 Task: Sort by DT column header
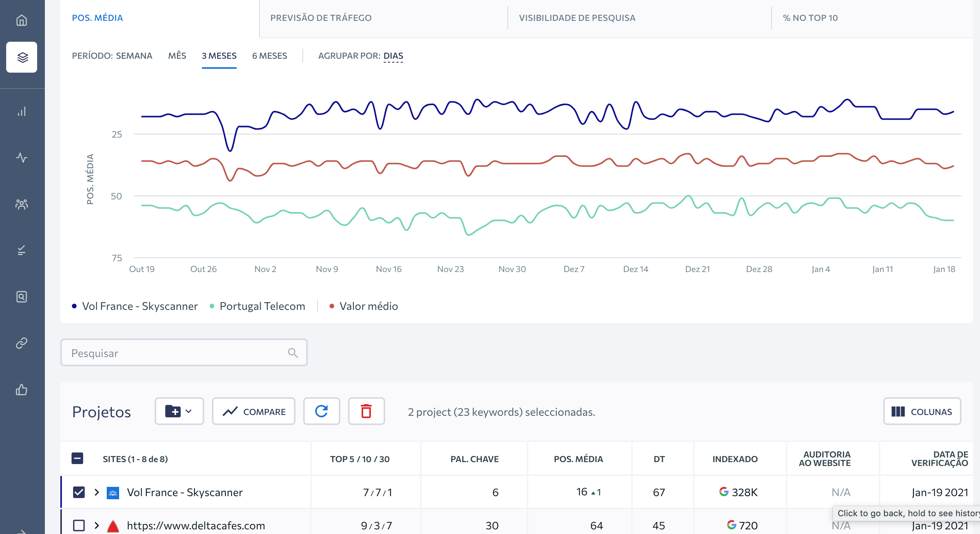point(659,459)
